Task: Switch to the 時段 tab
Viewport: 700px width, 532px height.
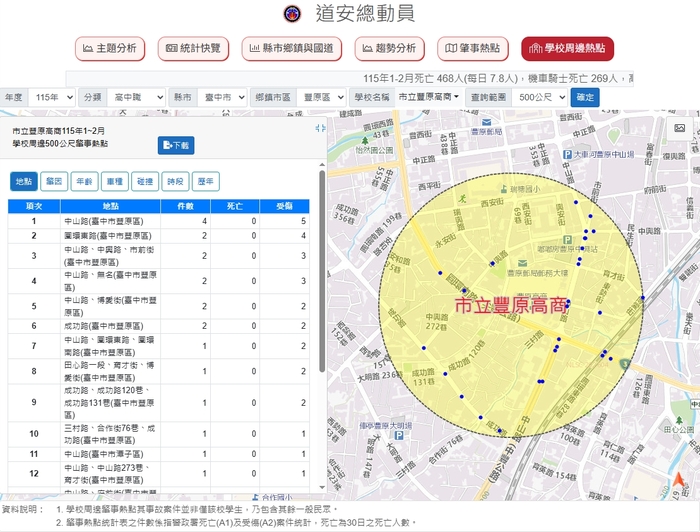Action: click(x=175, y=181)
